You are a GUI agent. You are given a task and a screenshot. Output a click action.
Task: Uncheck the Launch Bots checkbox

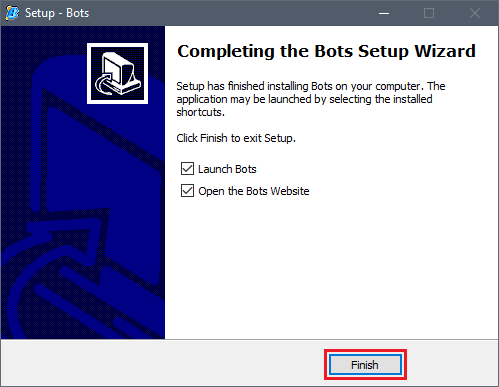[187, 169]
